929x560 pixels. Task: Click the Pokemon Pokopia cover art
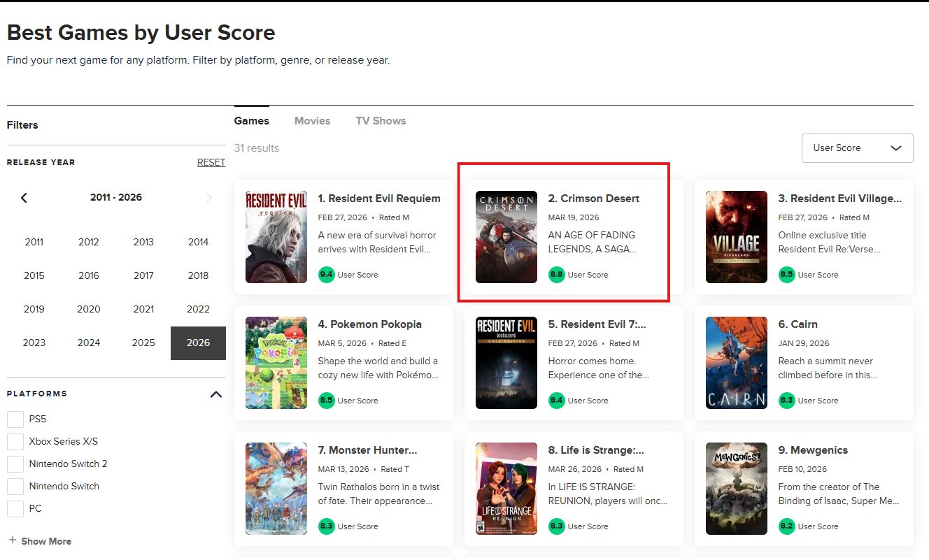tap(276, 363)
